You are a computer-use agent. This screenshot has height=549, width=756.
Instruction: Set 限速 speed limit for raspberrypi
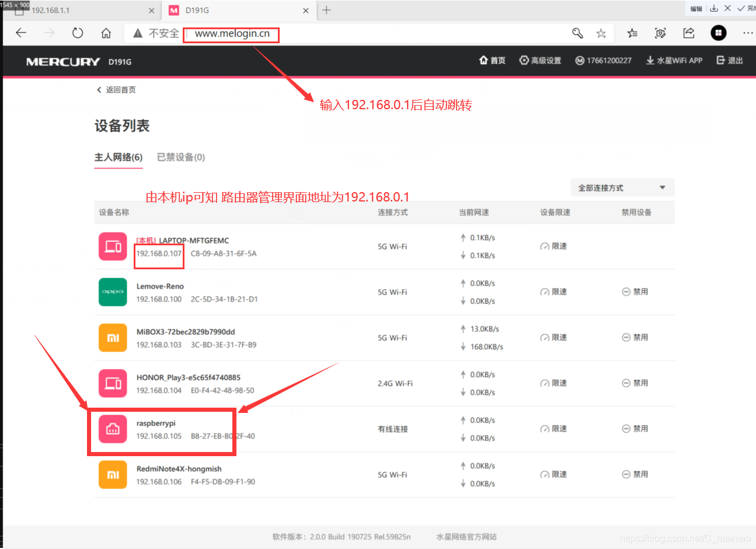coord(553,429)
